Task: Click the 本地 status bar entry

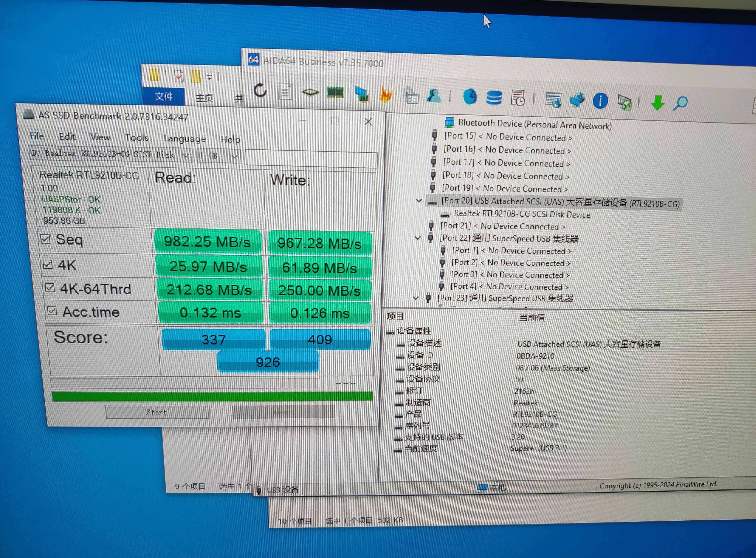Action: pos(492,487)
